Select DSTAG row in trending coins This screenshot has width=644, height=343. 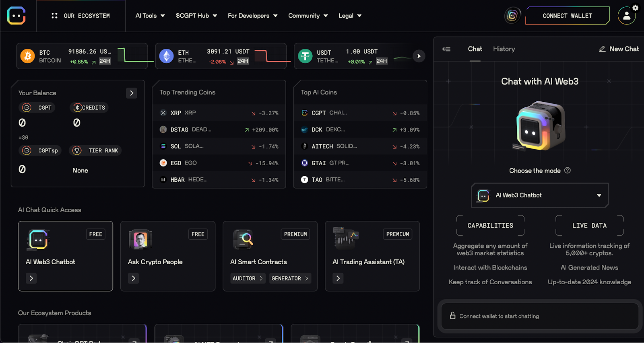pyautogui.click(x=219, y=129)
